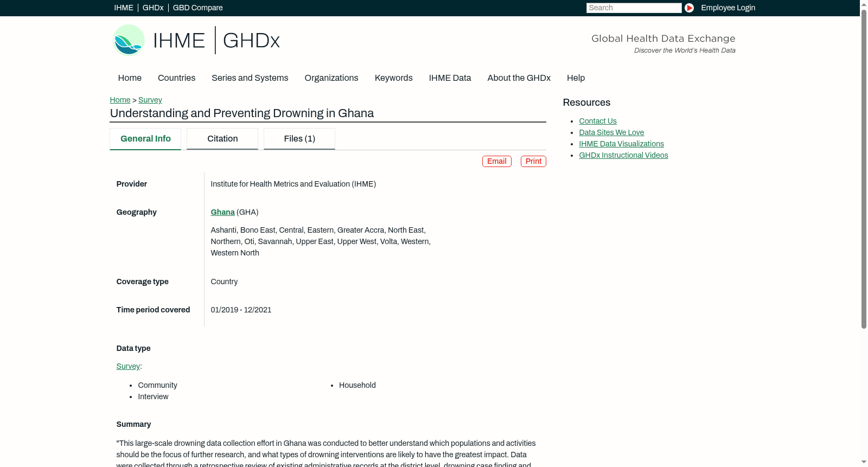Switch to the Citation tab
The image size is (868, 467).
click(222, 139)
